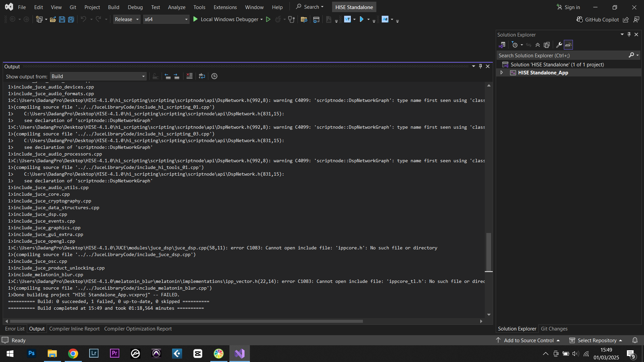This screenshot has height=362, width=644.
Task: Click the feedback person icon top right
Action: [x=636, y=20]
